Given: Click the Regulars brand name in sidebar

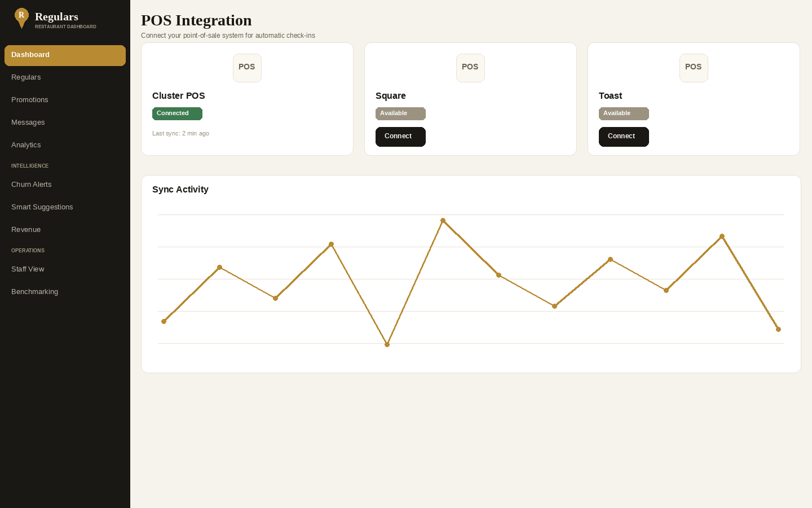Looking at the screenshot, I should pos(56,17).
